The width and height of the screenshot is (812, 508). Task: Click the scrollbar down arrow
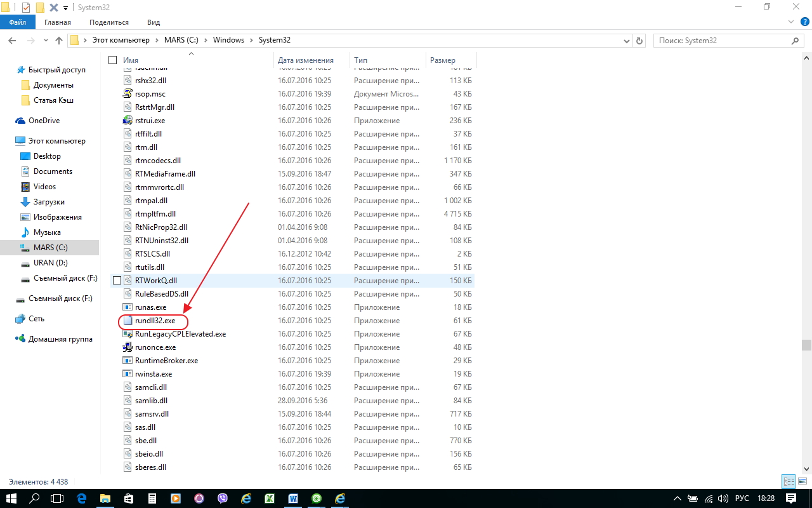807,468
